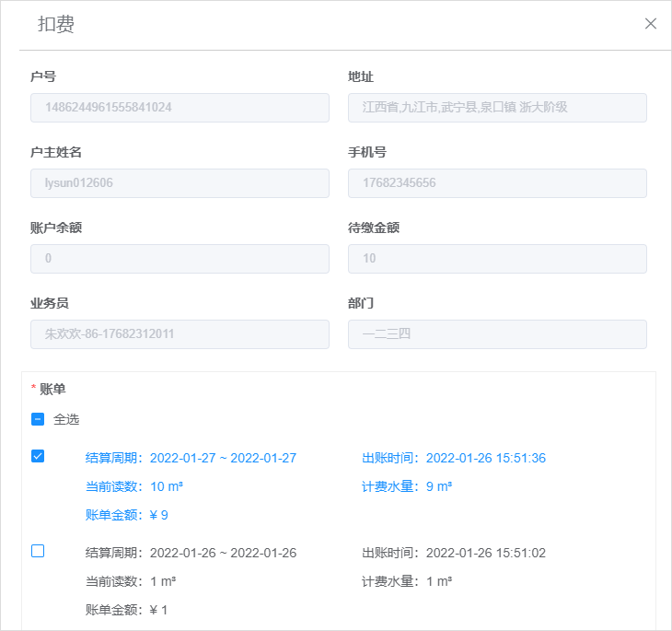
Task: Click text 当前读数: 1 m³
Action: point(131,581)
